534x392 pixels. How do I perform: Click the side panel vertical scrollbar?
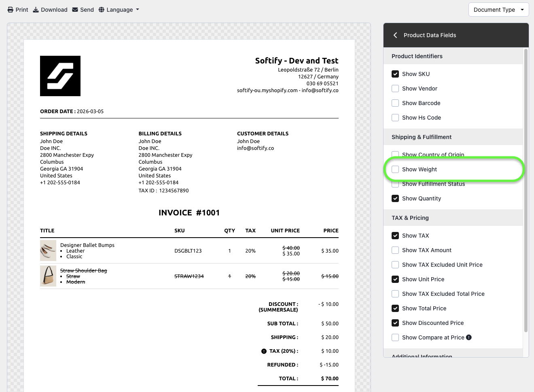(526, 190)
